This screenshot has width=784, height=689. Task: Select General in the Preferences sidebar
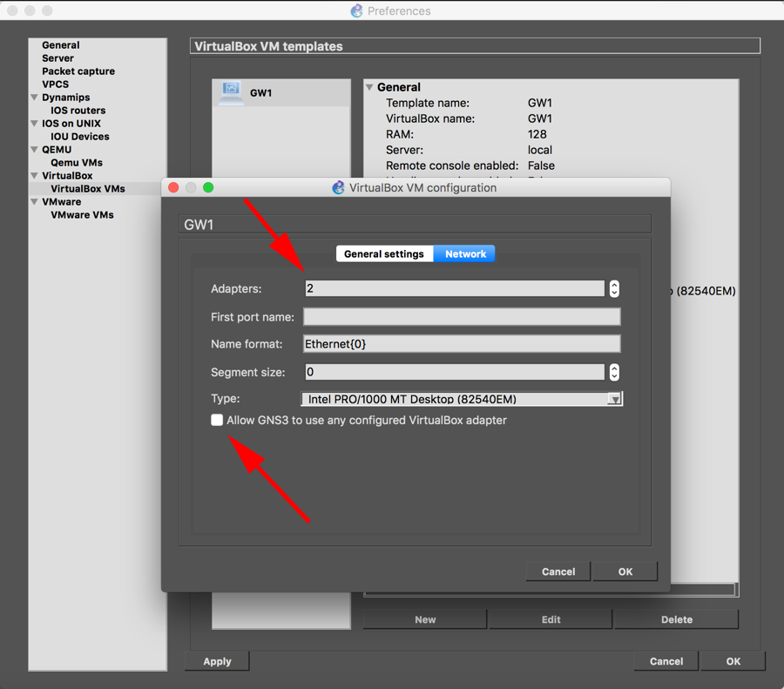coord(60,45)
